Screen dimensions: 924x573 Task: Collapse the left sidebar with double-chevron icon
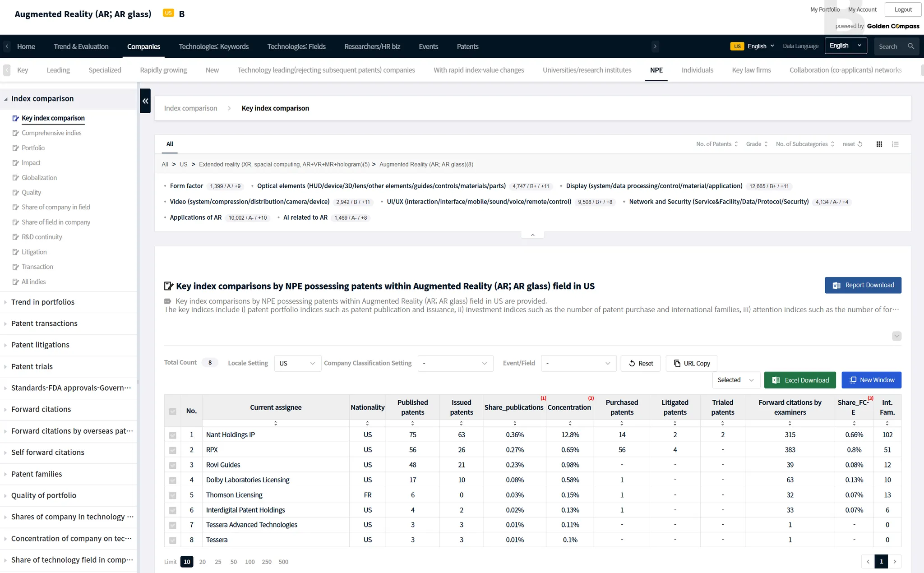[x=145, y=101]
